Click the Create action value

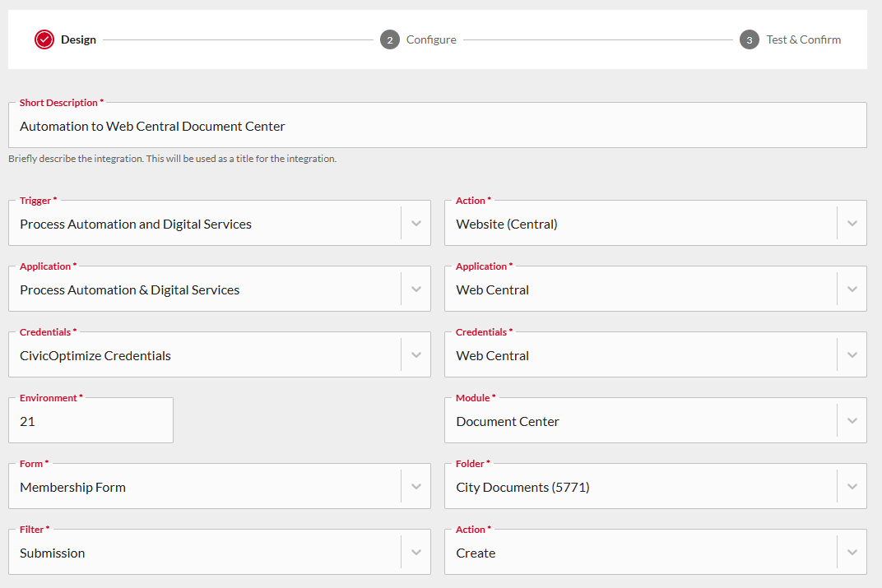coord(476,553)
